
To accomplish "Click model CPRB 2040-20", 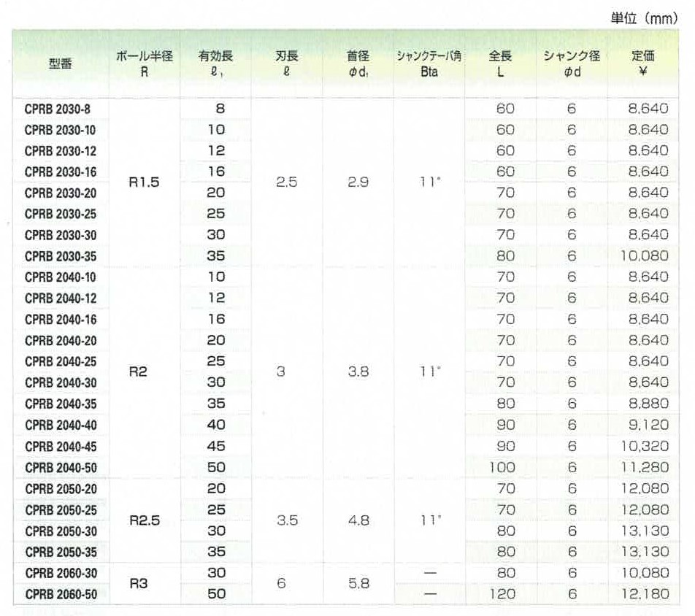I will pyautogui.click(x=61, y=341).
